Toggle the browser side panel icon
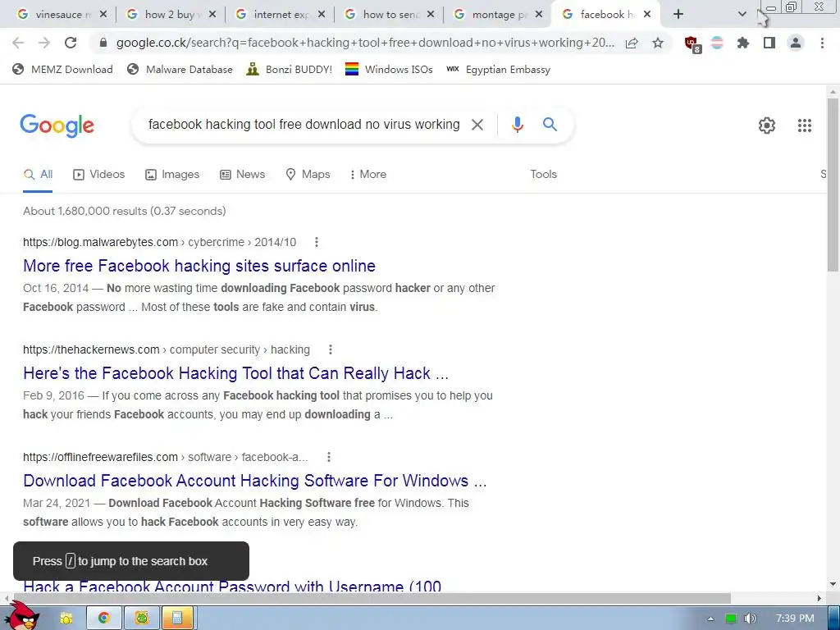 pyautogui.click(x=769, y=43)
